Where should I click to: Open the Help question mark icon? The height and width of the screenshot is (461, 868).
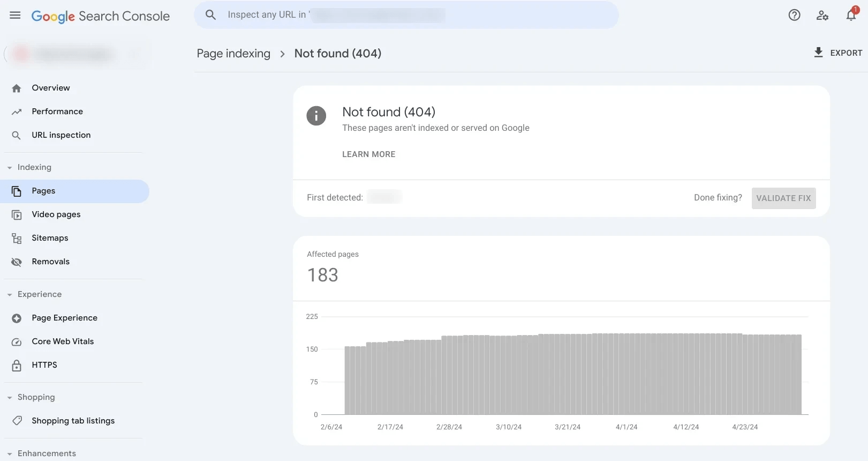tap(795, 15)
